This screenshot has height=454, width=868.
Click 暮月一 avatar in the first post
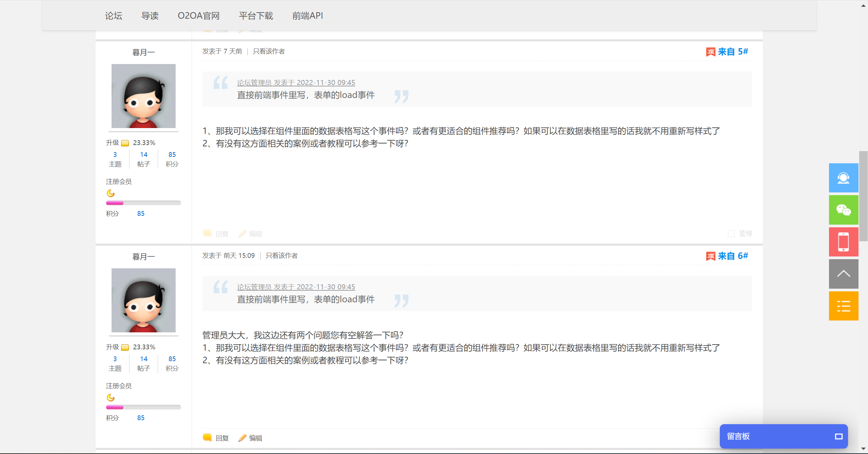(x=143, y=96)
